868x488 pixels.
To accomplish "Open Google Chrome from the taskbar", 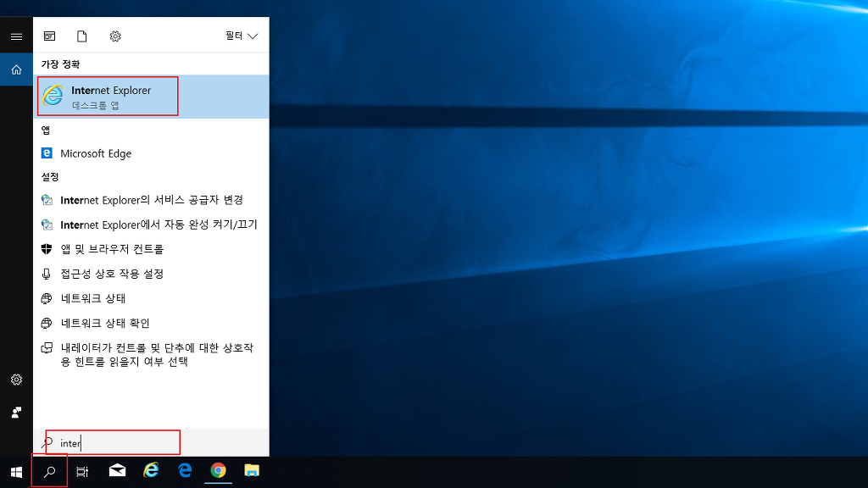I will pyautogui.click(x=218, y=471).
